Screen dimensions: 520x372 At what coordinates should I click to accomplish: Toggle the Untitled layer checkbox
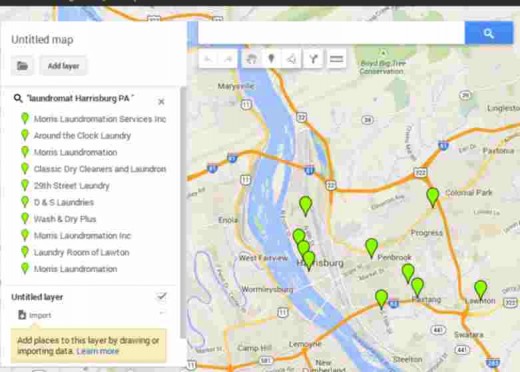(x=162, y=296)
